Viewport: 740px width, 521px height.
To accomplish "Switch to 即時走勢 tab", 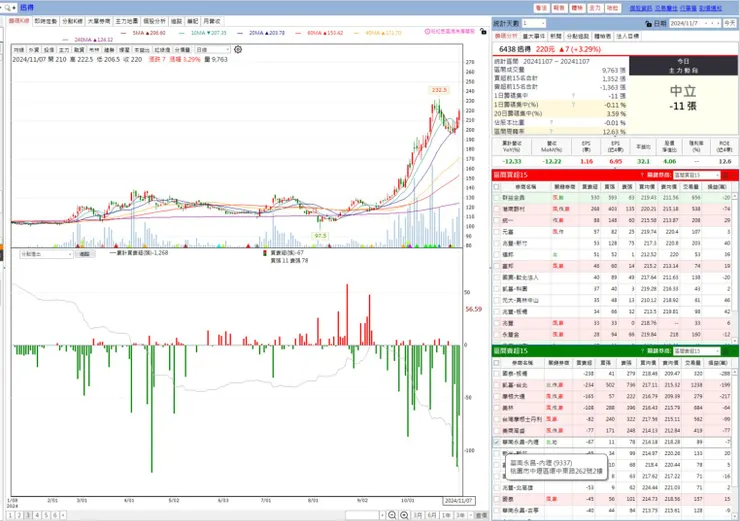I will click(46, 21).
